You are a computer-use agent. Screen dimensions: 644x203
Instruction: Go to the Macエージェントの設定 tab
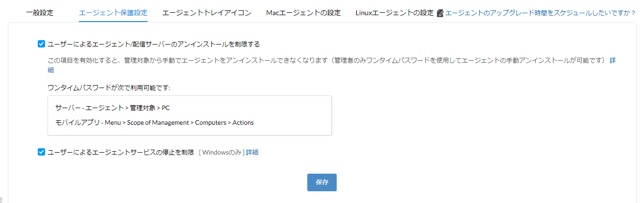tap(303, 13)
